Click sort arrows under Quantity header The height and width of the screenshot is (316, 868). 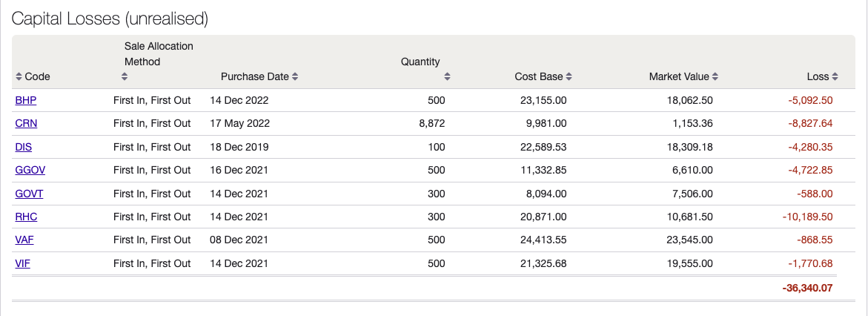[x=447, y=76]
